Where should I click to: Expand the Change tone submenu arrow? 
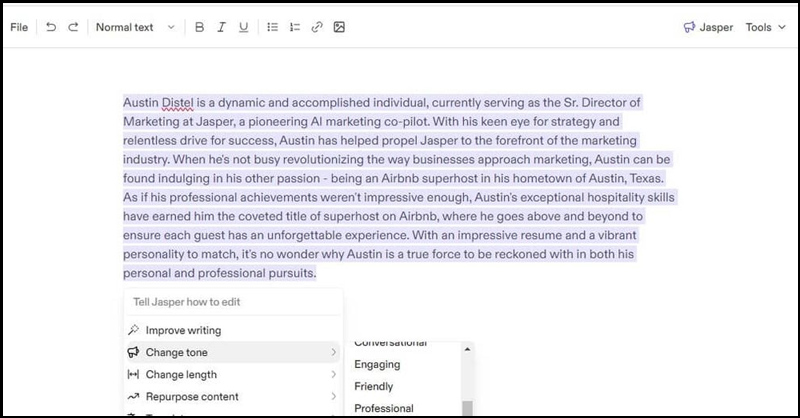point(333,352)
